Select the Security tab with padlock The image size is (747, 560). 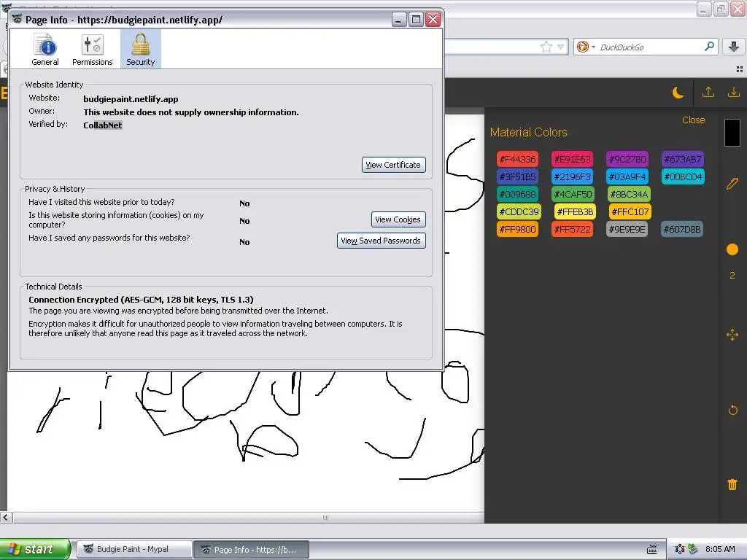point(141,49)
